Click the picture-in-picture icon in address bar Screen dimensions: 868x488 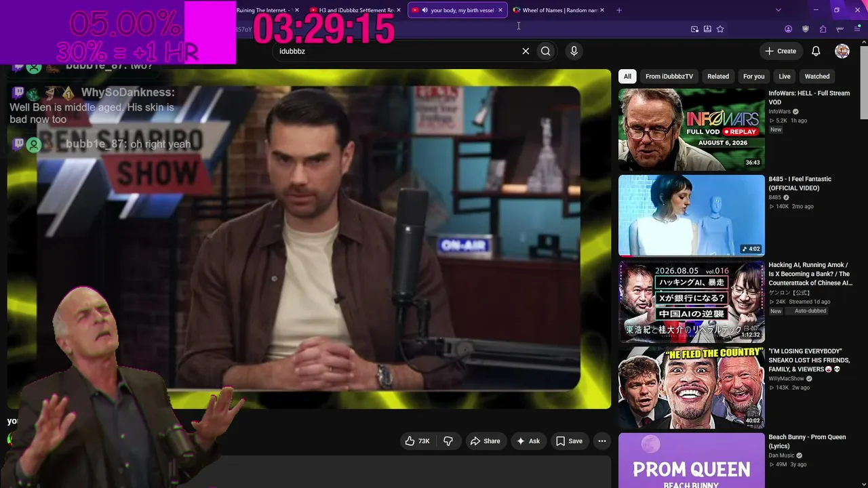point(694,29)
